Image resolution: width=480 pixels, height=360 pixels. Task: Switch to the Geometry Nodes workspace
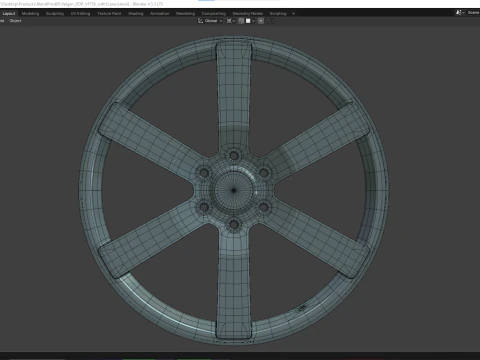(248, 14)
